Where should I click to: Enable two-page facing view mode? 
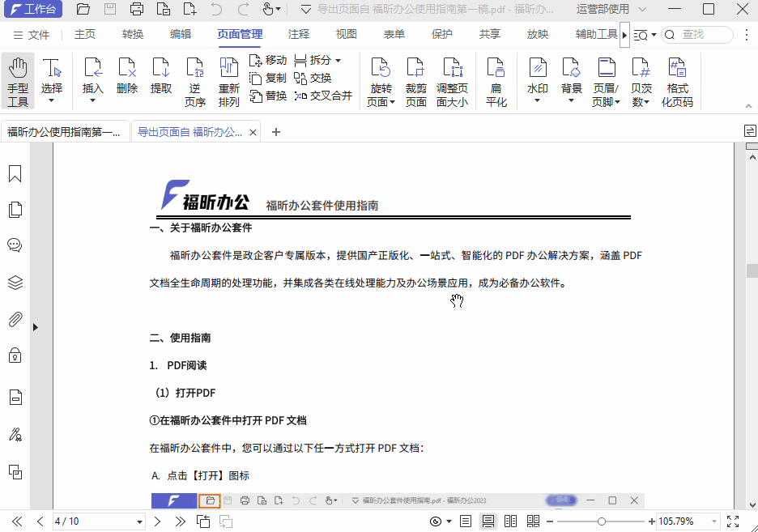[511, 521]
